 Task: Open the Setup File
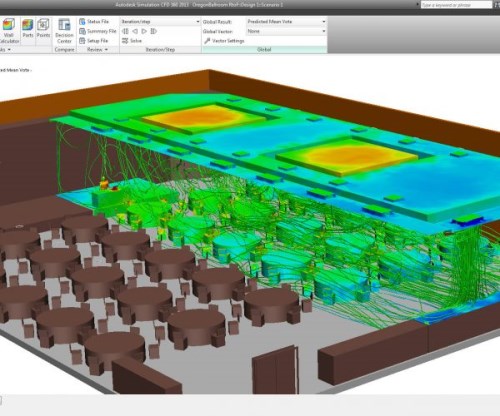tap(94, 41)
